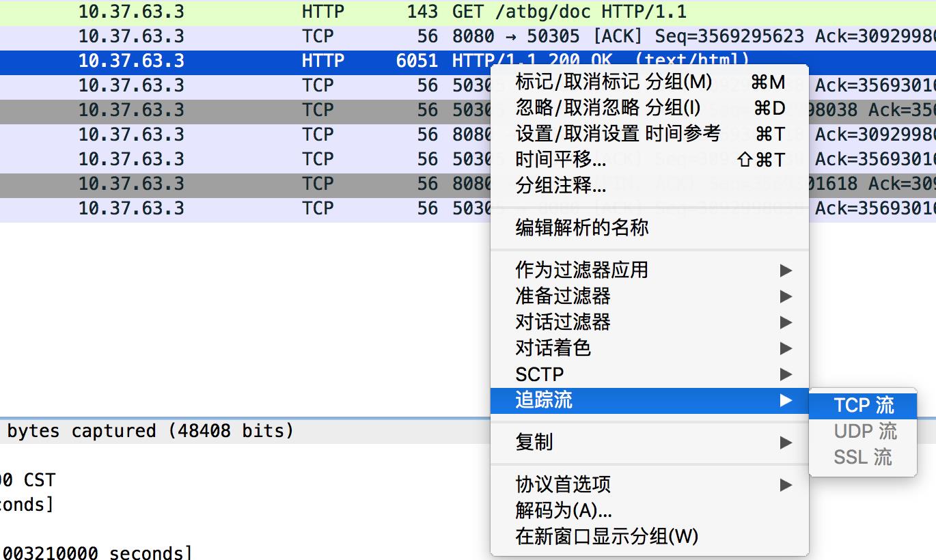The height and width of the screenshot is (560, 936).
Task: Expand 对话着色 submenu
Action: [x=649, y=348]
